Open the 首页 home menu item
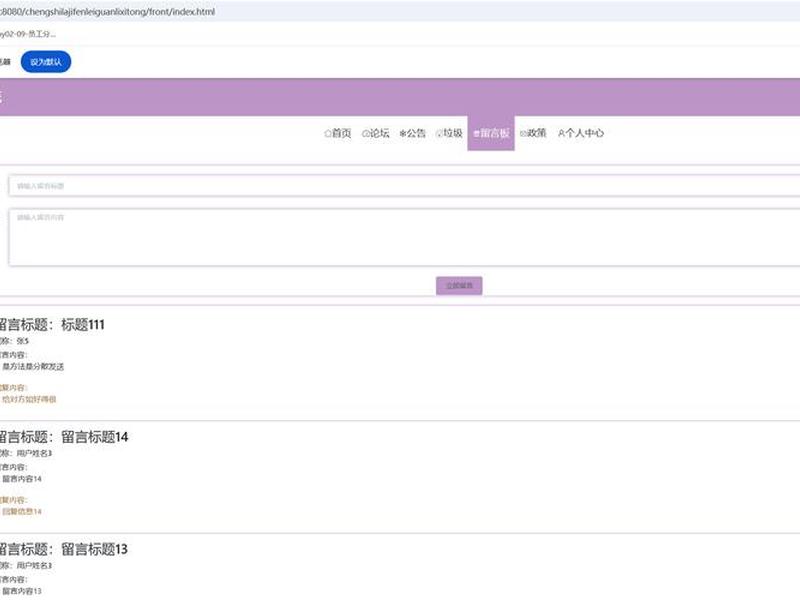 pyautogui.click(x=338, y=133)
